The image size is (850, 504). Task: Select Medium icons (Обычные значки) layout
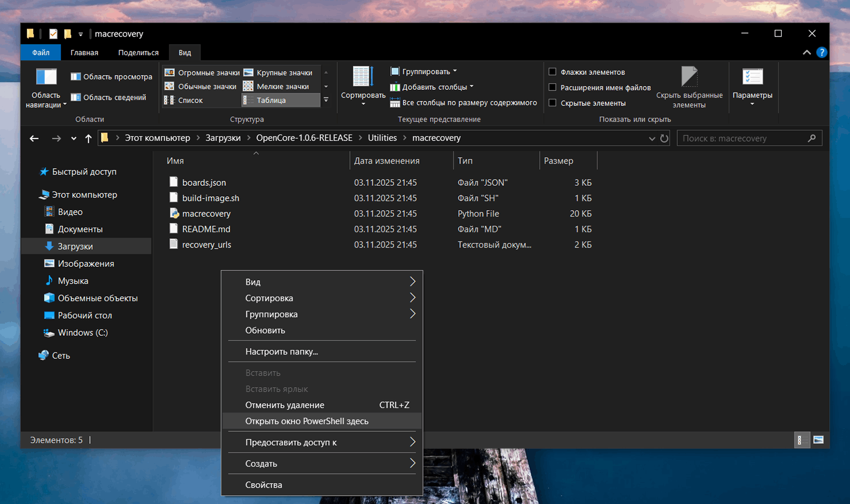(200, 86)
